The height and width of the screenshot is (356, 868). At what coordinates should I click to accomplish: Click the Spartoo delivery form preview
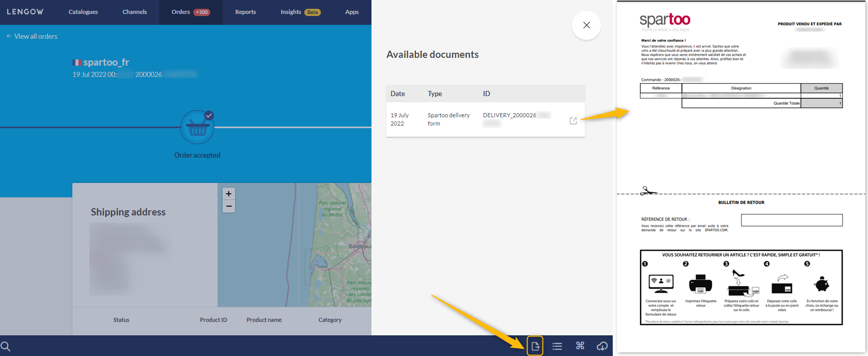pos(741,178)
